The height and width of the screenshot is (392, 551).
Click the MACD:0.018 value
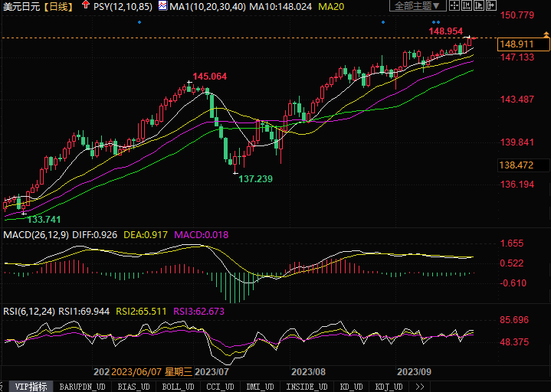pyautogui.click(x=202, y=235)
